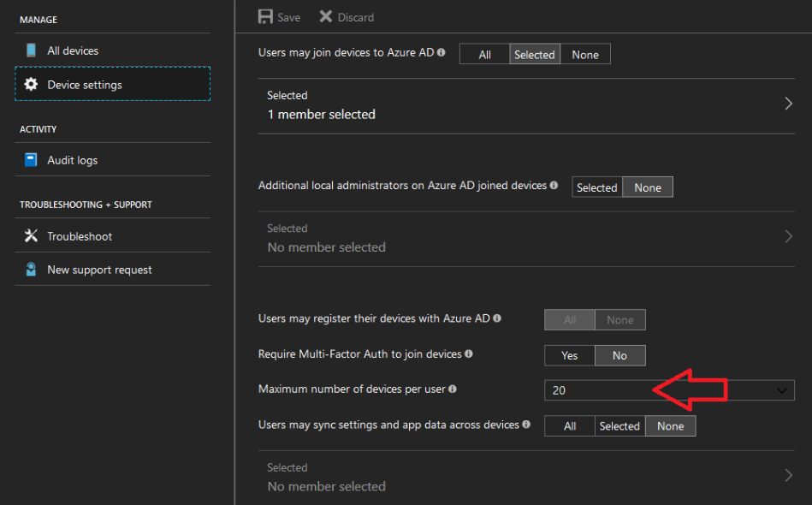Click 'No member selected' under local administrators
This screenshot has height=505, width=812.
tap(326, 247)
